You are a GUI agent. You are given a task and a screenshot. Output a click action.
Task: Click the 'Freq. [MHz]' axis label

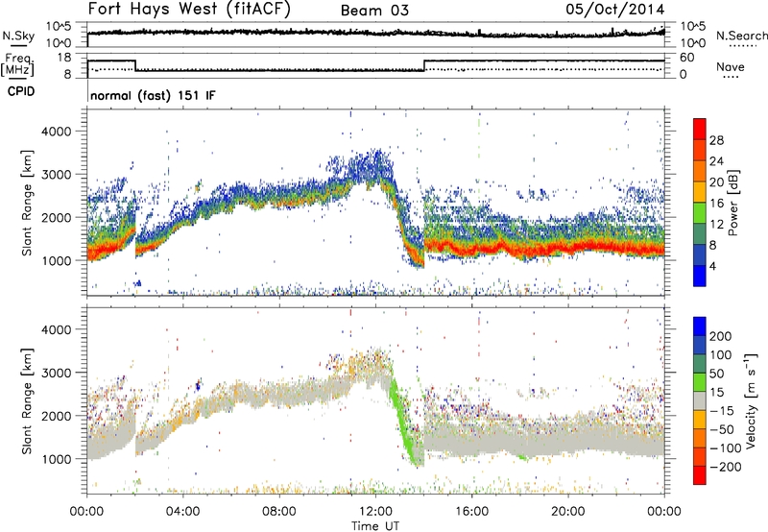tap(17, 64)
